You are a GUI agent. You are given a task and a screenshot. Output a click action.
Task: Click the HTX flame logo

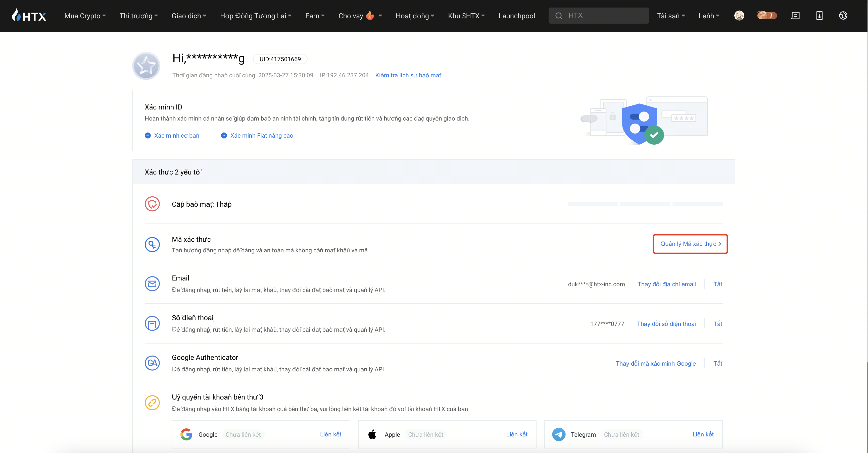pos(29,16)
